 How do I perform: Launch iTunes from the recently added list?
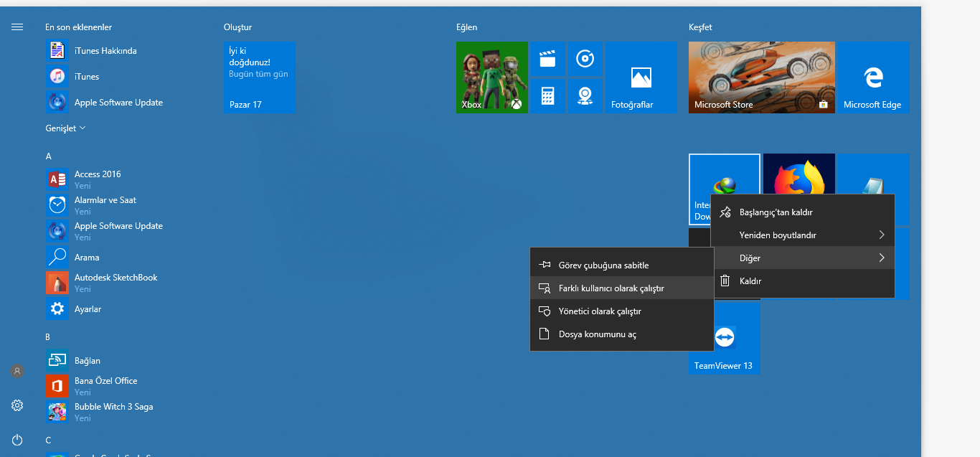click(x=86, y=76)
